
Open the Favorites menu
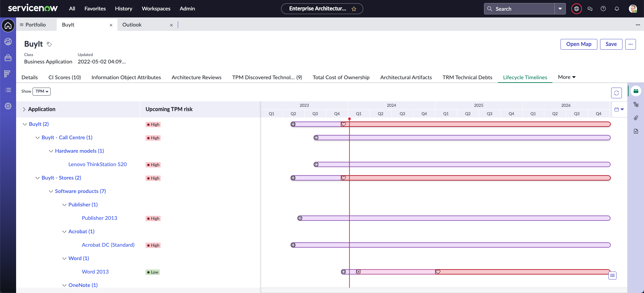[95, 9]
